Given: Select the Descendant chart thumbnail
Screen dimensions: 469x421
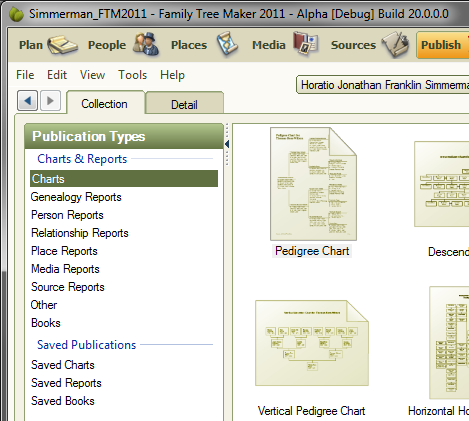Looking at the screenshot, I should [x=442, y=184].
